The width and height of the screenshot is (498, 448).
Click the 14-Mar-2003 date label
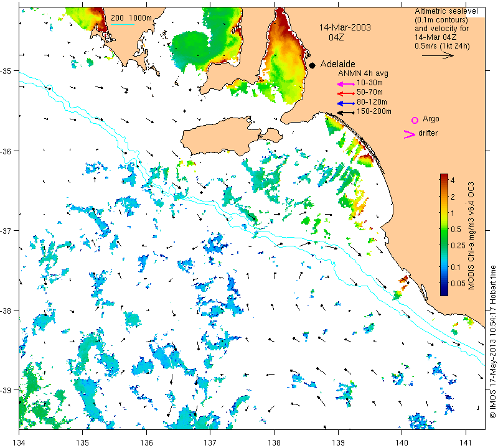[x=345, y=27]
